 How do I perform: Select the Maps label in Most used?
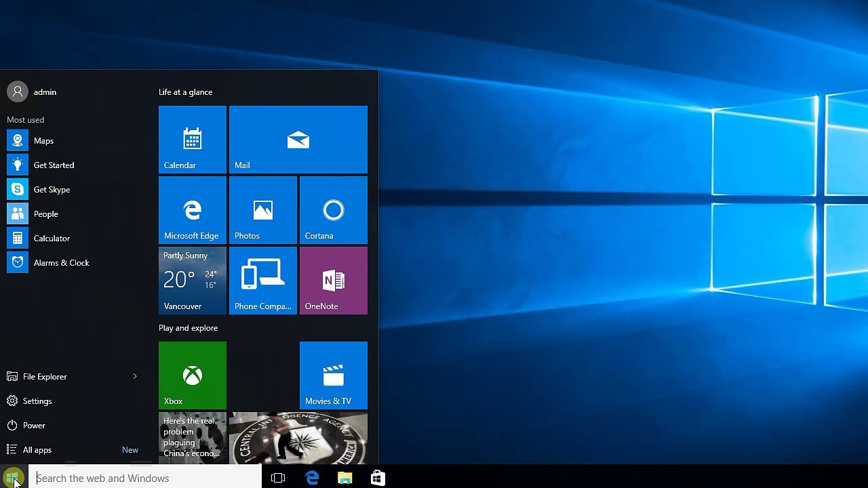coord(43,141)
